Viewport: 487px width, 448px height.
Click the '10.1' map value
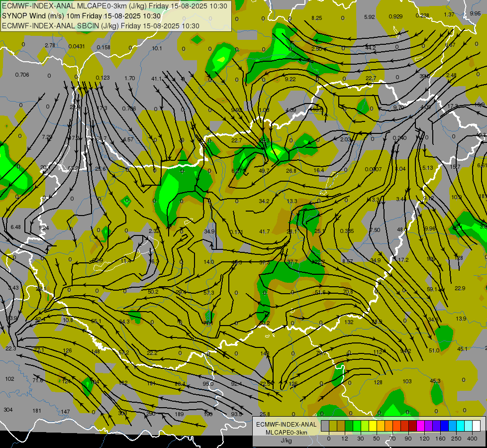pyautogui.click(x=157, y=48)
